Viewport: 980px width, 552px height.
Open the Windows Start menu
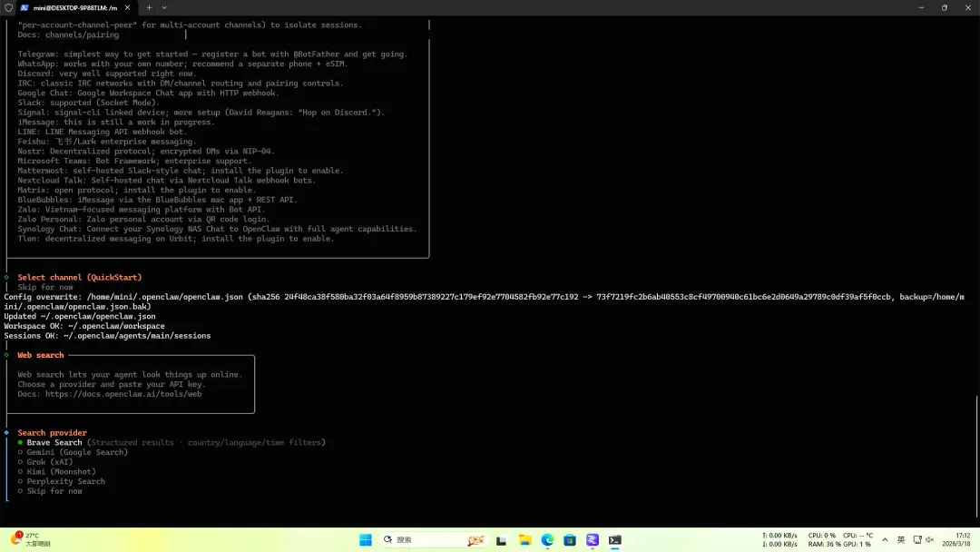[366, 540]
